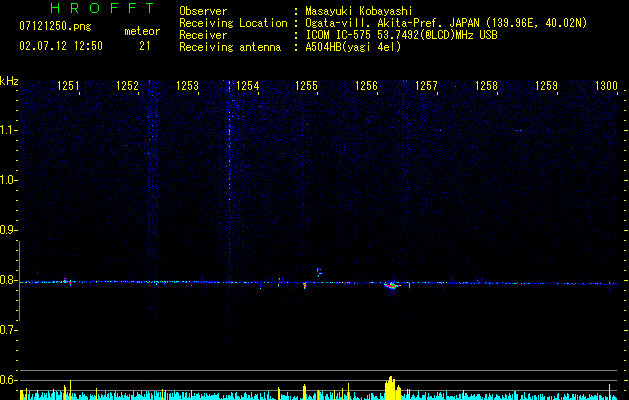
Task: Click the Receiving Location value text
Action: (446, 23)
